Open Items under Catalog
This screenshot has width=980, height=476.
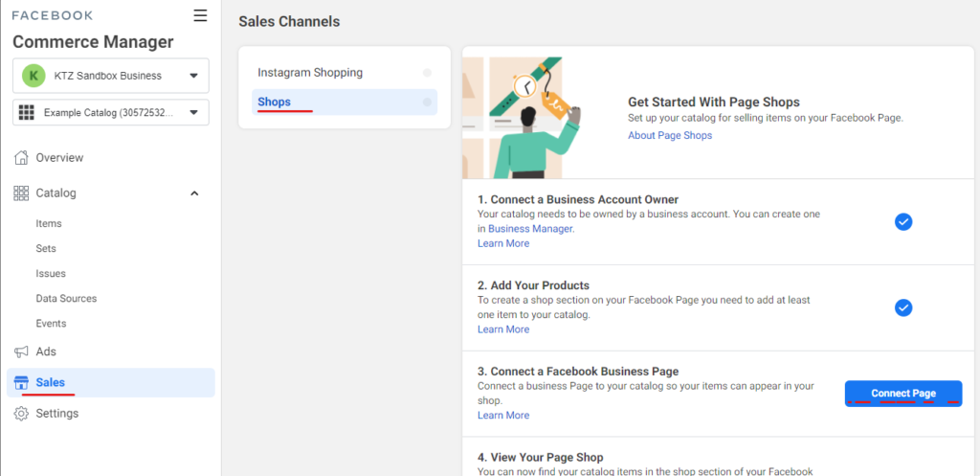point(49,223)
